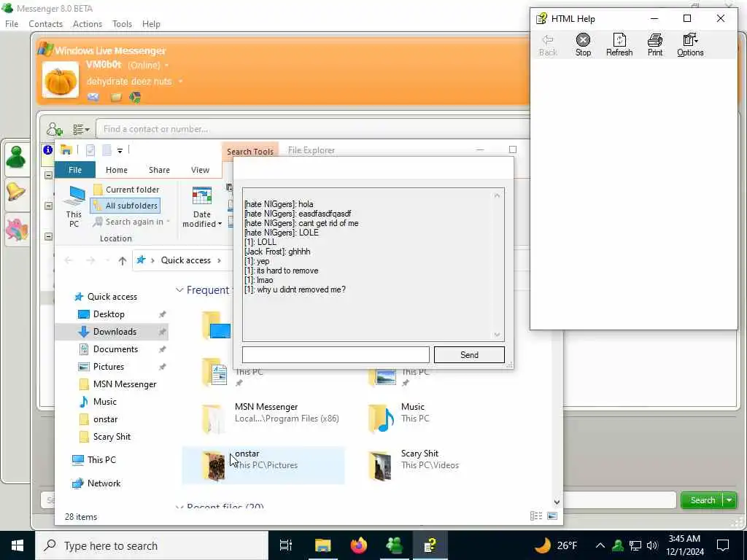Select Network in the navigation pane
This screenshot has height=560, width=747.
coord(104,483)
